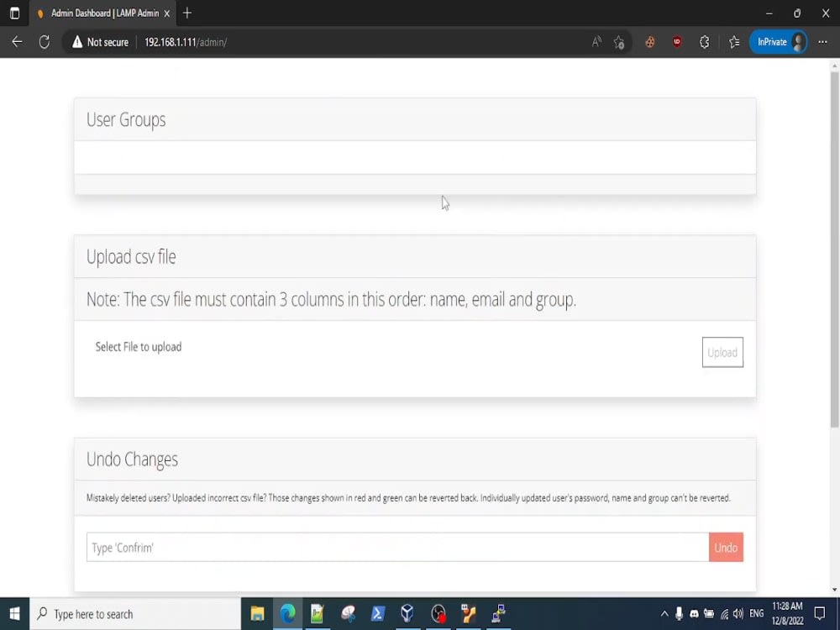Launch Notepad++ from the taskbar
The image size is (840, 630).
(x=317, y=614)
